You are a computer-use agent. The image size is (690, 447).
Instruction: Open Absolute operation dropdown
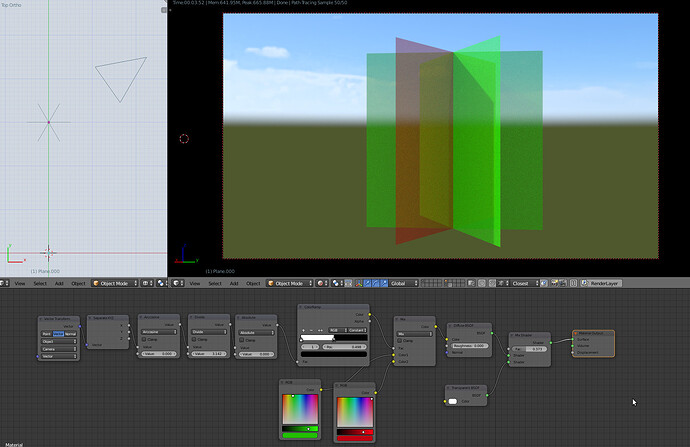click(256, 333)
